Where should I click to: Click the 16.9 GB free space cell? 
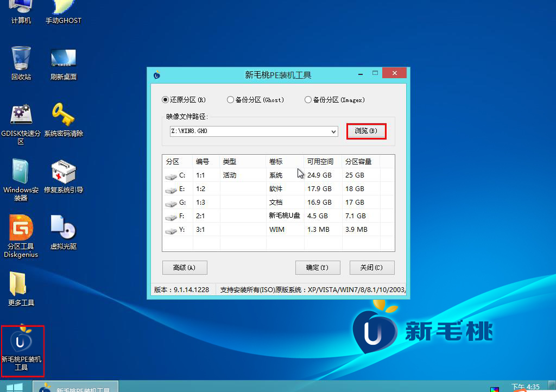tap(319, 203)
